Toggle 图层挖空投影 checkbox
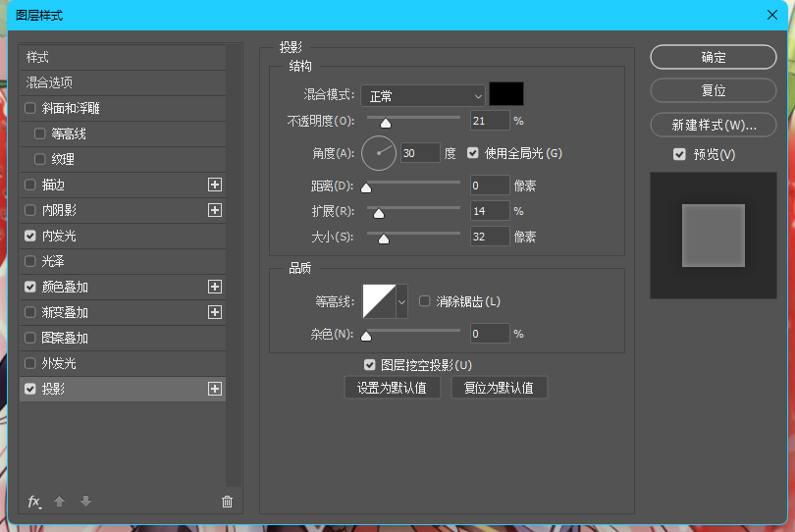Screen dimensions: 795x532 click(x=370, y=364)
